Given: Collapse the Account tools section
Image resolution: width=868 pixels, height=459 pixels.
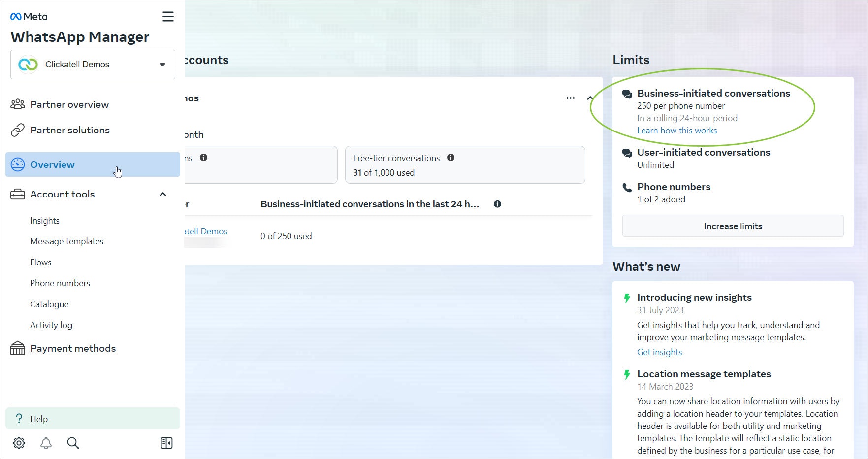Looking at the screenshot, I should tap(163, 194).
